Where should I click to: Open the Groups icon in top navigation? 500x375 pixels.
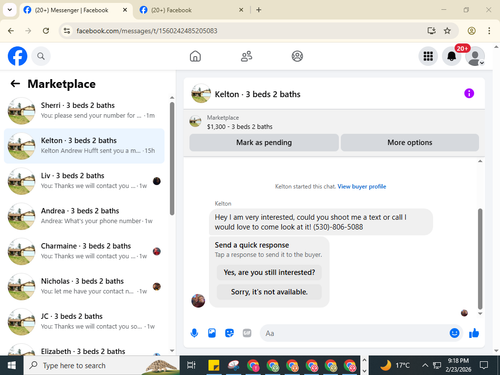click(297, 56)
